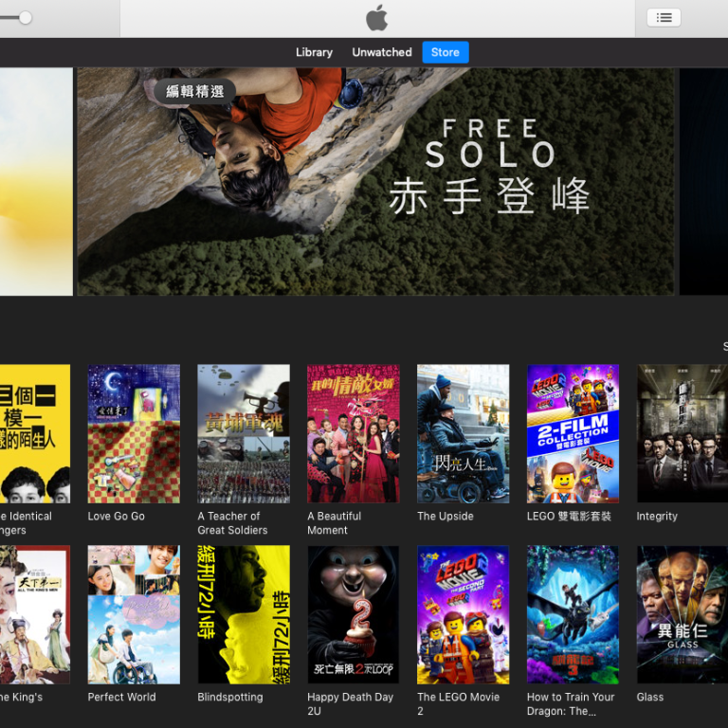Open All the King's Men poster
728x728 pixels.
tap(35, 614)
